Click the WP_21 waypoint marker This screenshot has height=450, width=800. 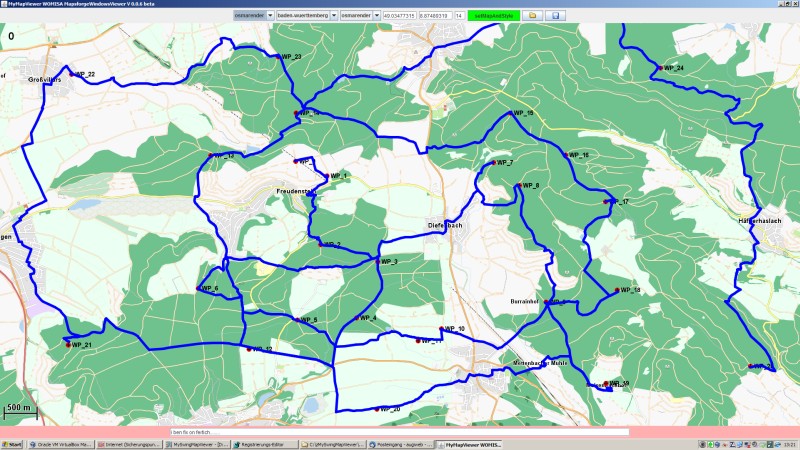(68, 345)
